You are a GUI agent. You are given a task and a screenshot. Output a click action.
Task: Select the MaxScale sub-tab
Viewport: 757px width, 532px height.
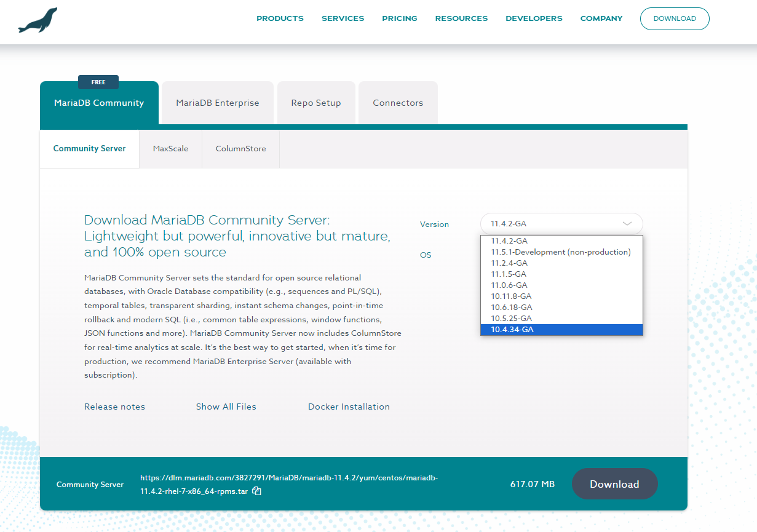click(x=170, y=149)
